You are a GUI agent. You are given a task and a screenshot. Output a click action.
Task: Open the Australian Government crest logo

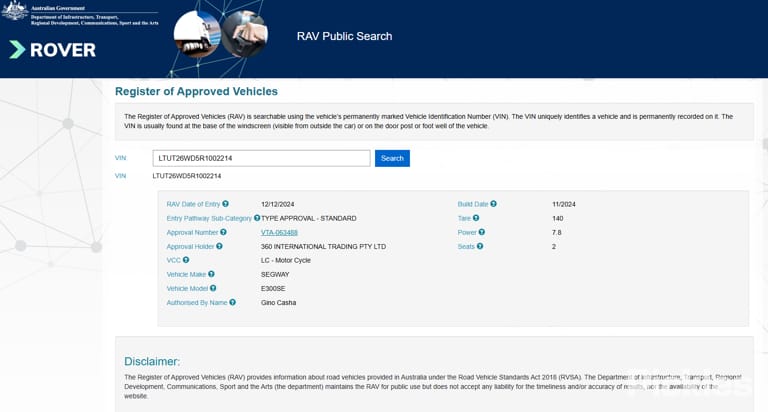point(15,11)
